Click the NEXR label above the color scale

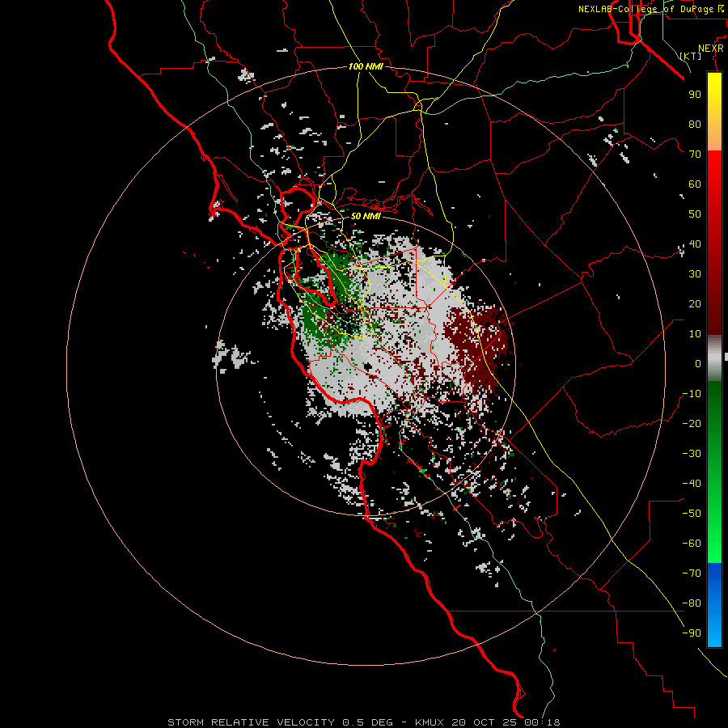click(x=710, y=49)
